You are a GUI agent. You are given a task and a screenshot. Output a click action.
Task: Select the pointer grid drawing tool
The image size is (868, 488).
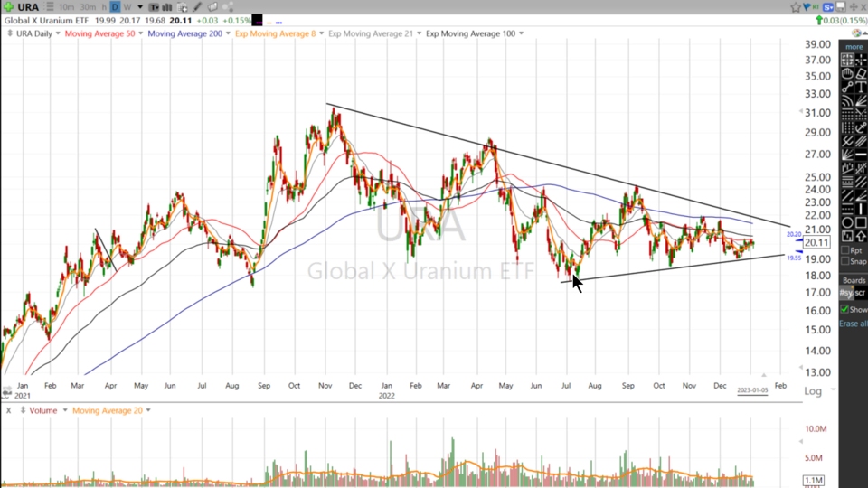click(847, 60)
